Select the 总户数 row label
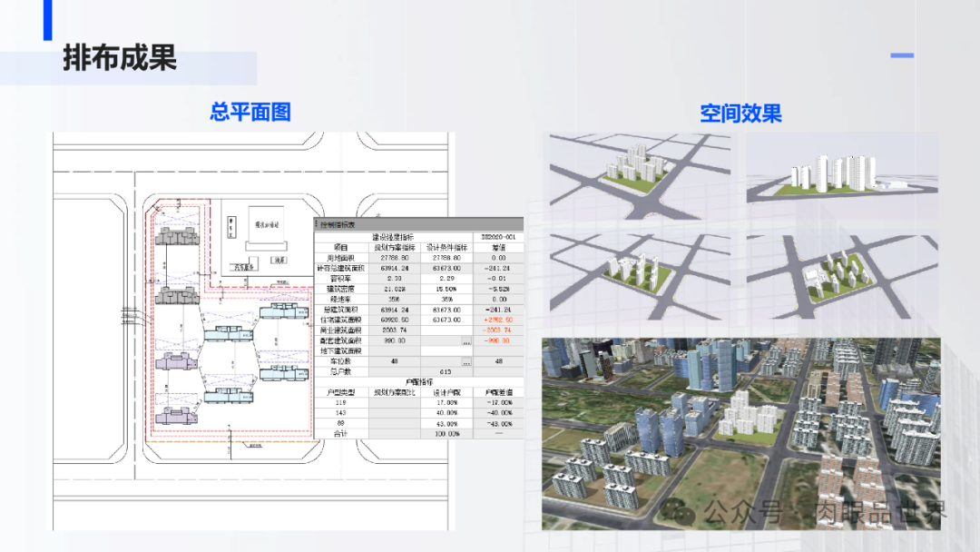The height and width of the screenshot is (552, 980). click(x=340, y=372)
